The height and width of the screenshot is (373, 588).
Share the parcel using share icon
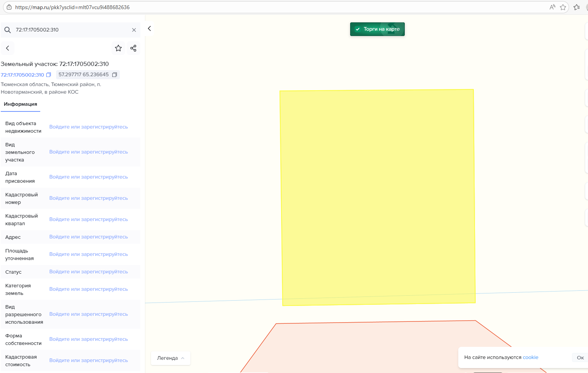(133, 48)
